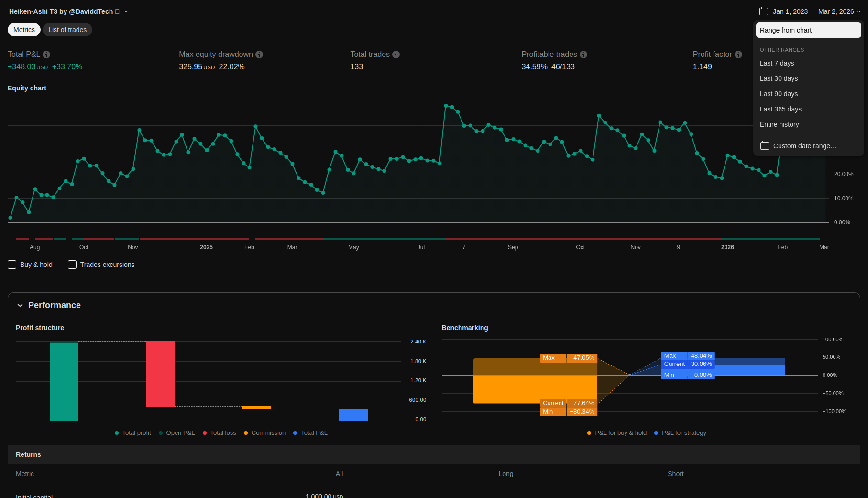Click the calendar icon by the date range

pyautogui.click(x=764, y=11)
